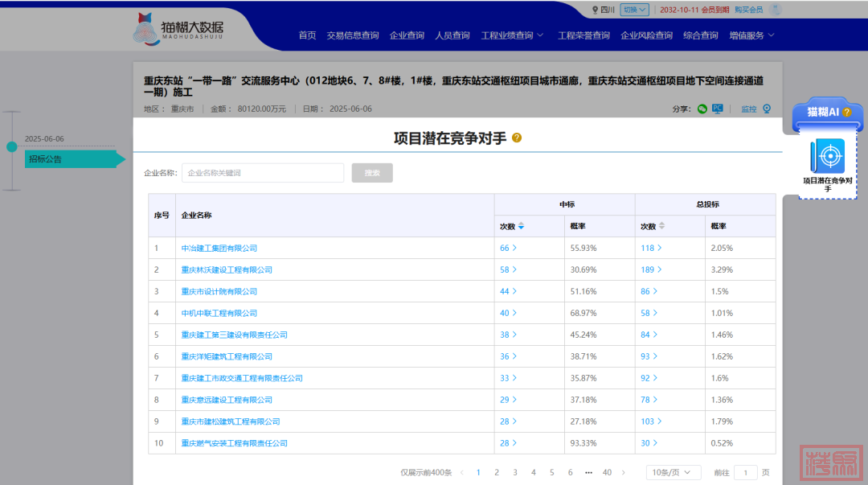Open the 企业查询 menu
The width and height of the screenshot is (868, 485).
(407, 35)
